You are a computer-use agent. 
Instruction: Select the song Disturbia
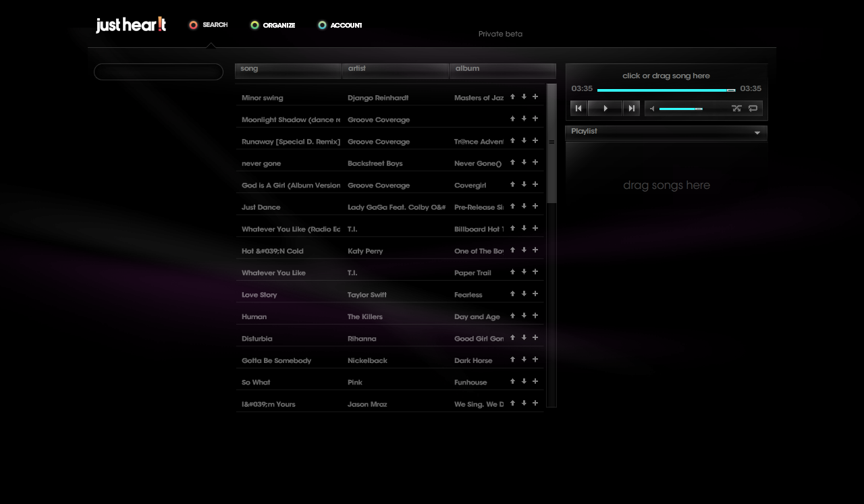tap(257, 339)
